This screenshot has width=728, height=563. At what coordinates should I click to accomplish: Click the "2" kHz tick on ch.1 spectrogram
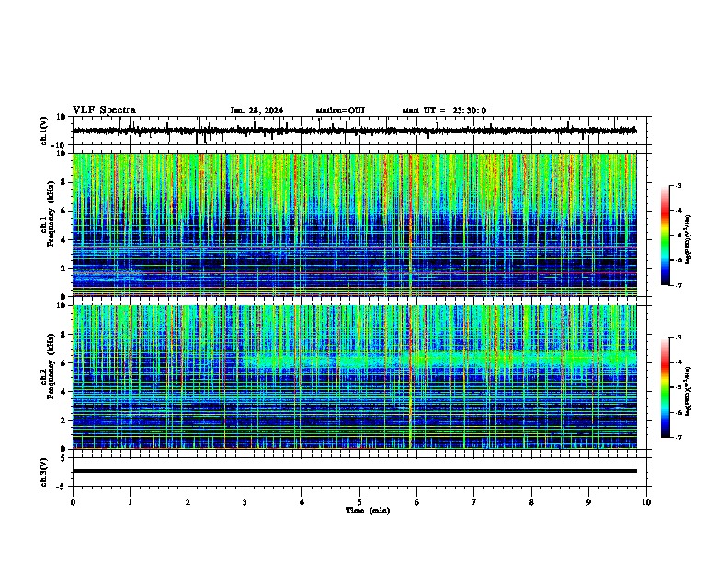tap(63, 268)
